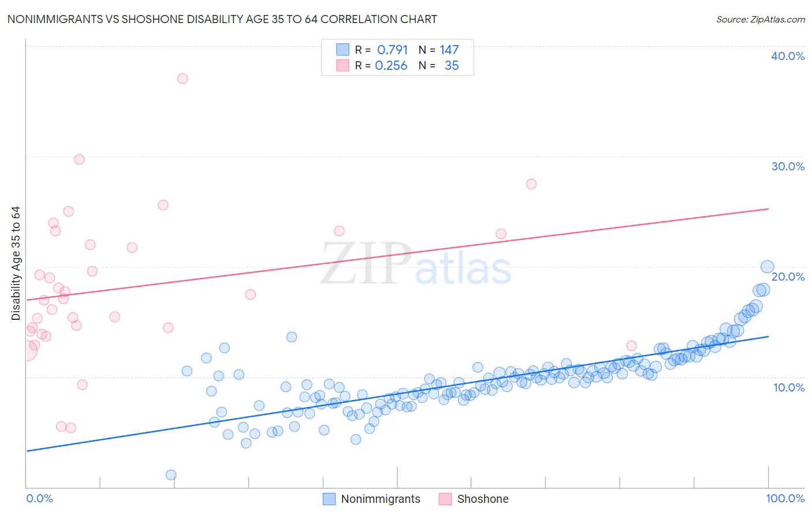Screen dimensions: 812x515
Task: Click the pink swatch beside R = 0.256
Action: 342,65
